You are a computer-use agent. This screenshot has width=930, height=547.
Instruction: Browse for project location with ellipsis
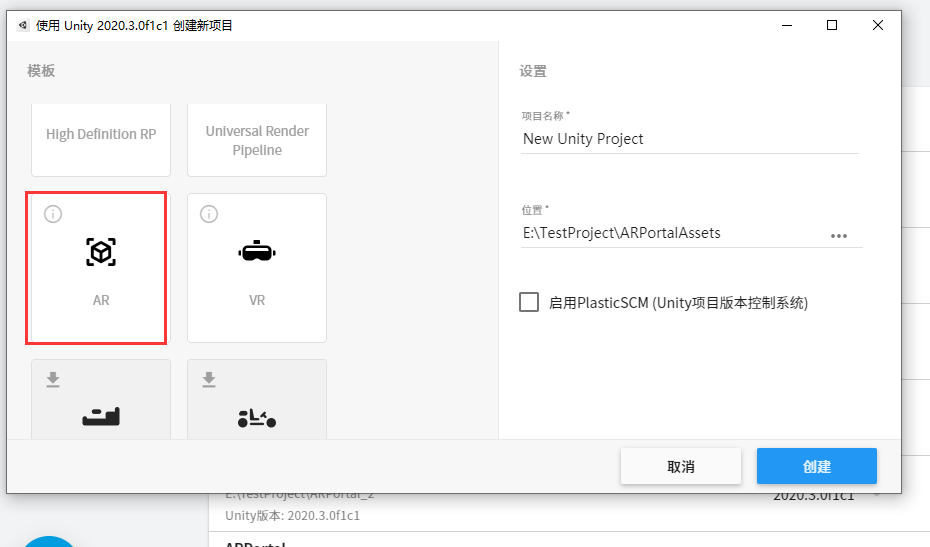(x=839, y=236)
